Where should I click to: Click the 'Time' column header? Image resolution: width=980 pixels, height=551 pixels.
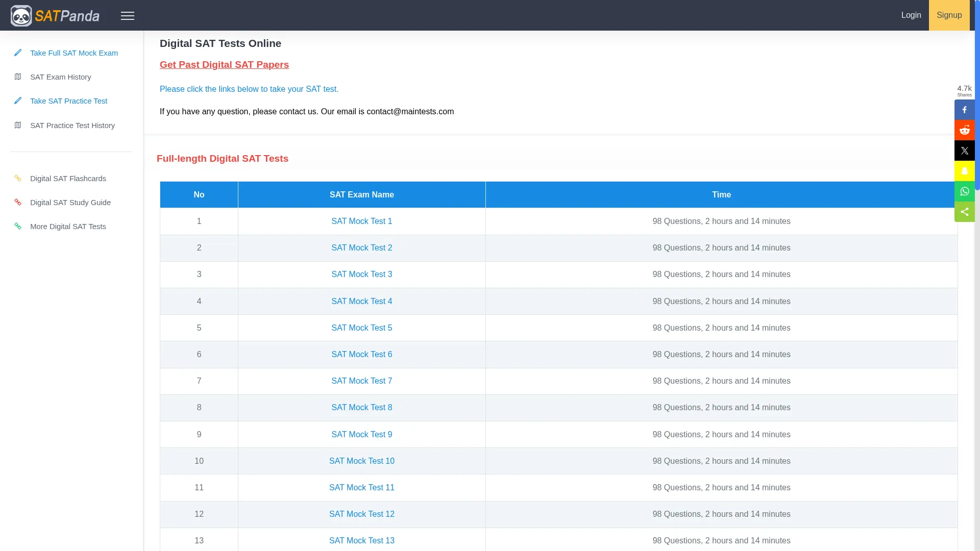point(721,195)
